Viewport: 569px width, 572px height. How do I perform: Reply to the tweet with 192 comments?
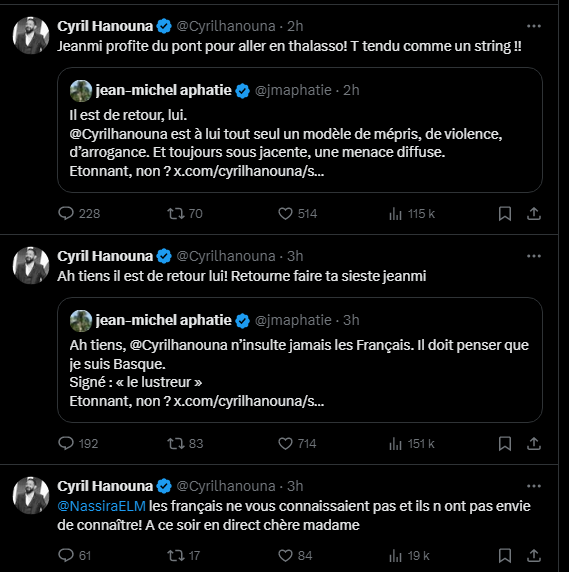click(x=78, y=444)
